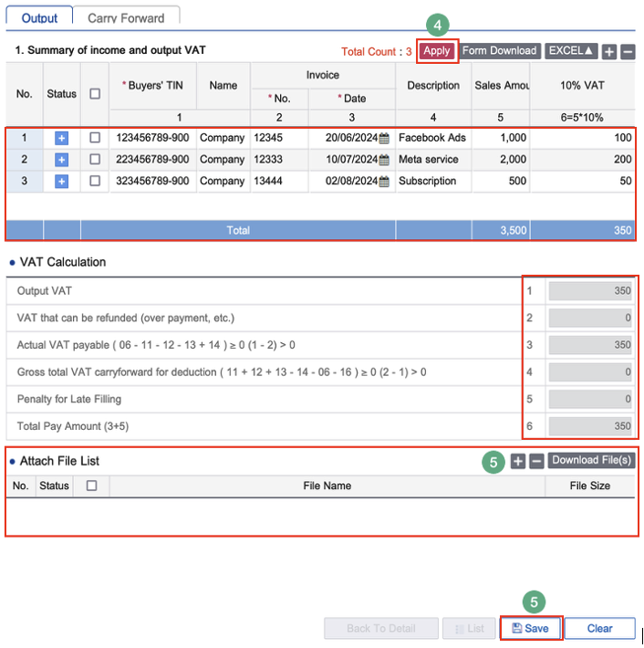Click the 10% VAT cell showing 50
The height and width of the screenshot is (648, 644).
coord(583,181)
